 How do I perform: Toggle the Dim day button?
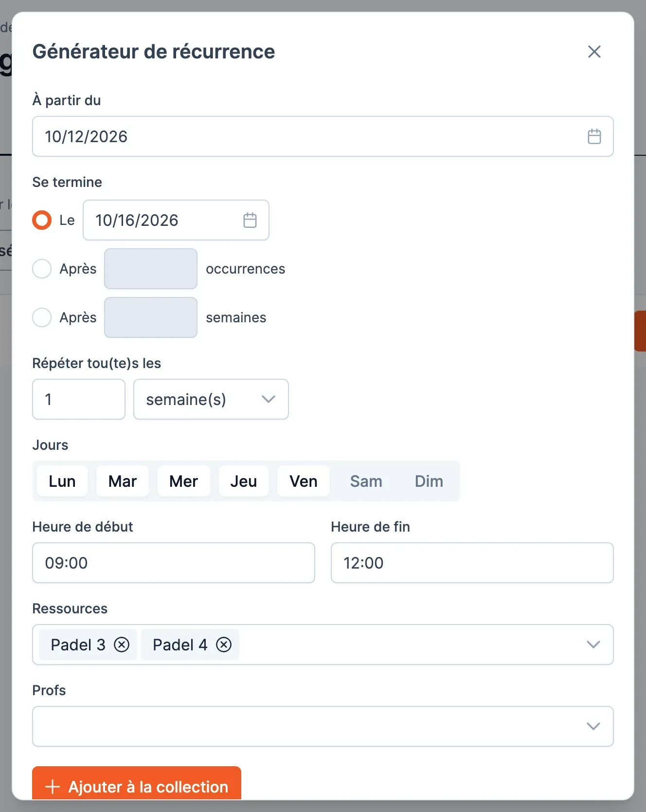coord(429,481)
